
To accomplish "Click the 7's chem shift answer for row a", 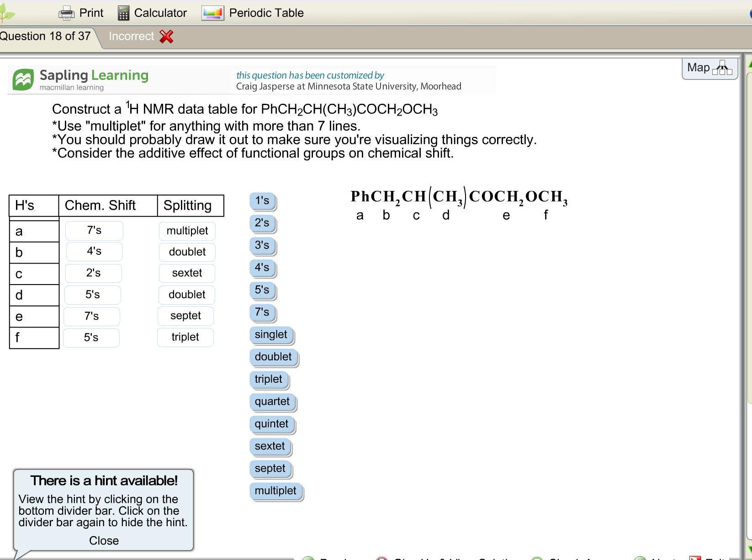I will pos(94,230).
